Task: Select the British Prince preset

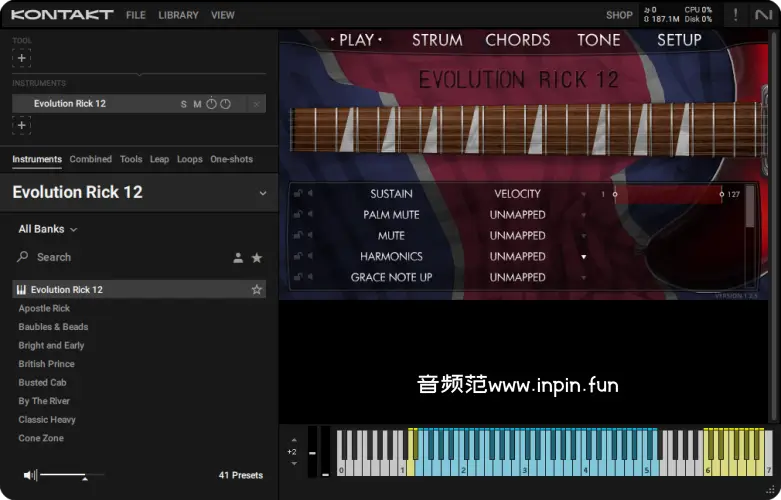Action: coord(46,364)
